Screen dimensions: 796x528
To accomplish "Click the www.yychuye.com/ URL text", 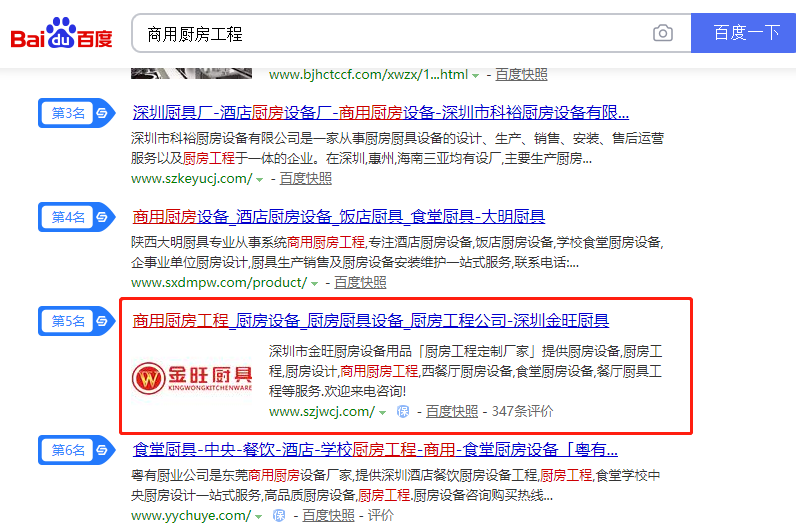I will click(x=191, y=516).
